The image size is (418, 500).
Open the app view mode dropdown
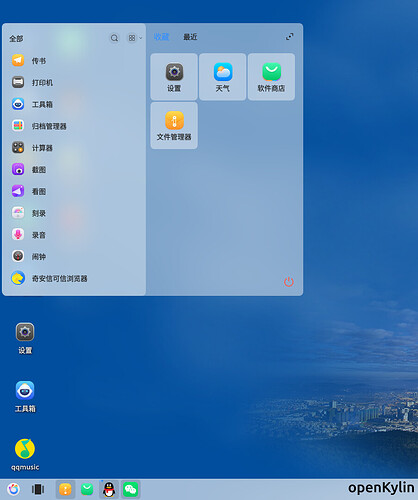click(x=135, y=38)
